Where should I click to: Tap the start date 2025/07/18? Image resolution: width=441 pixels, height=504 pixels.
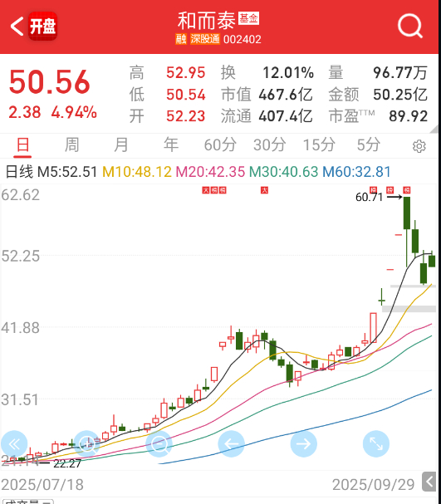point(42,484)
